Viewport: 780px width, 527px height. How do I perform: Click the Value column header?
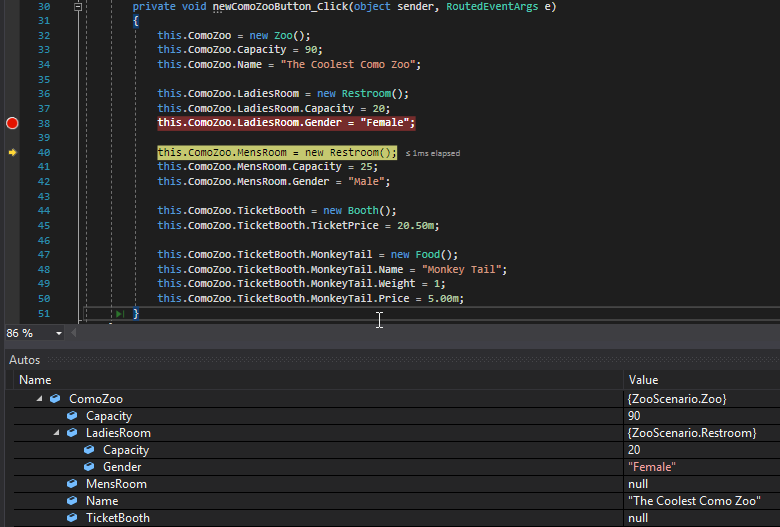[643, 380]
